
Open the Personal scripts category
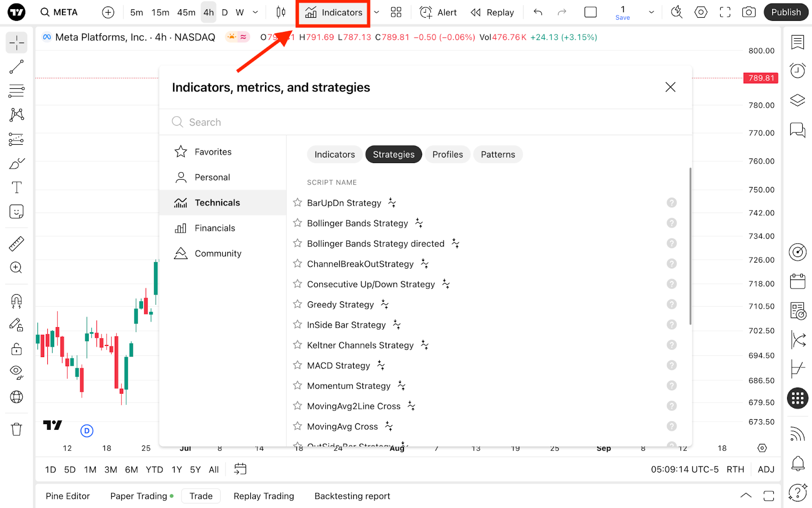coord(223,177)
